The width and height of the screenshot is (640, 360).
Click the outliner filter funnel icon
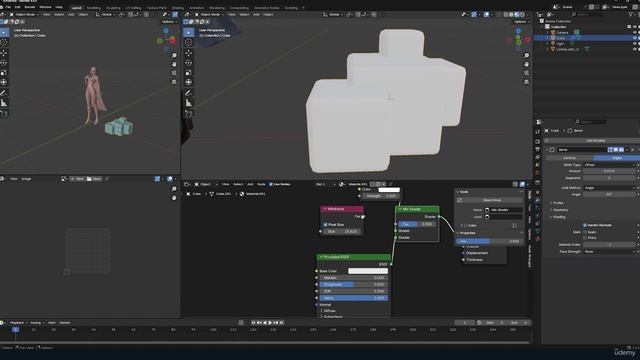(632, 14)
